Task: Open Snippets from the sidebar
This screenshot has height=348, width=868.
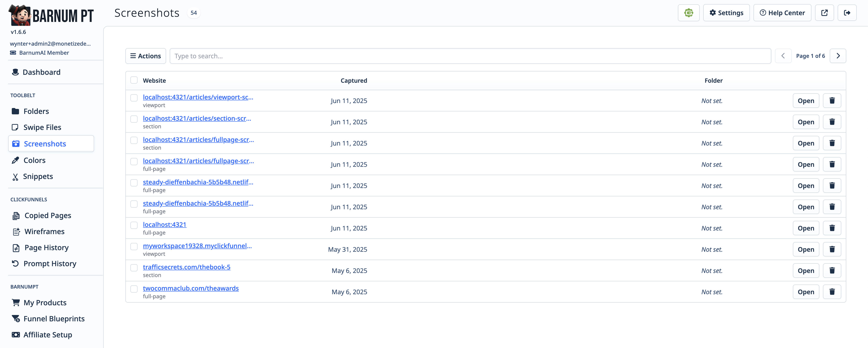Action: (38, 176)
